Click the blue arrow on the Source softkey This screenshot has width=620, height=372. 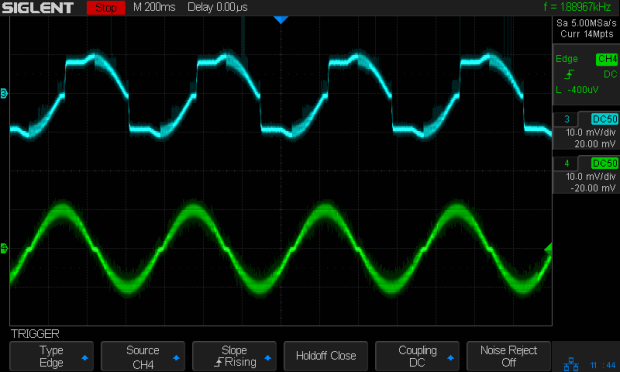point(176,358)
